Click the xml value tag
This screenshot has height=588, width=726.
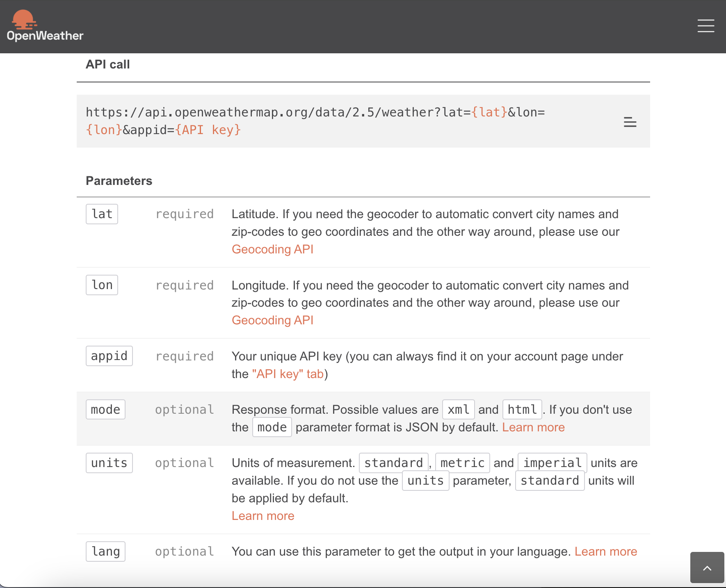[x=459, y=410]
